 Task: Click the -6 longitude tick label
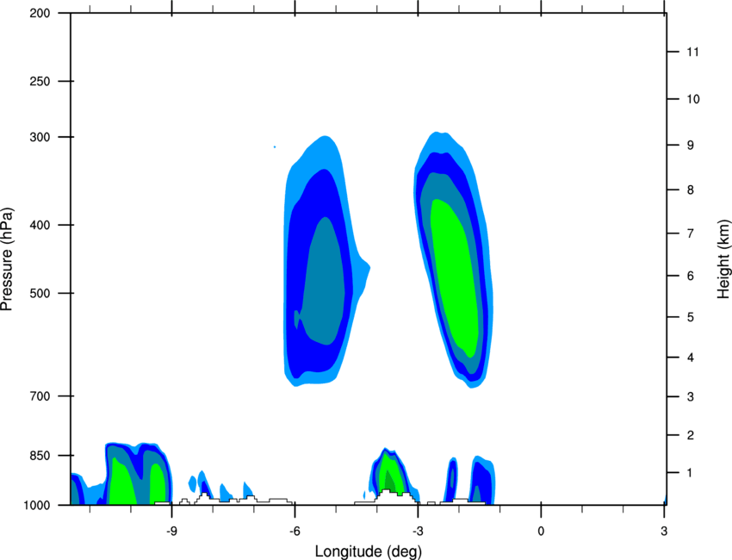(295, 531)
